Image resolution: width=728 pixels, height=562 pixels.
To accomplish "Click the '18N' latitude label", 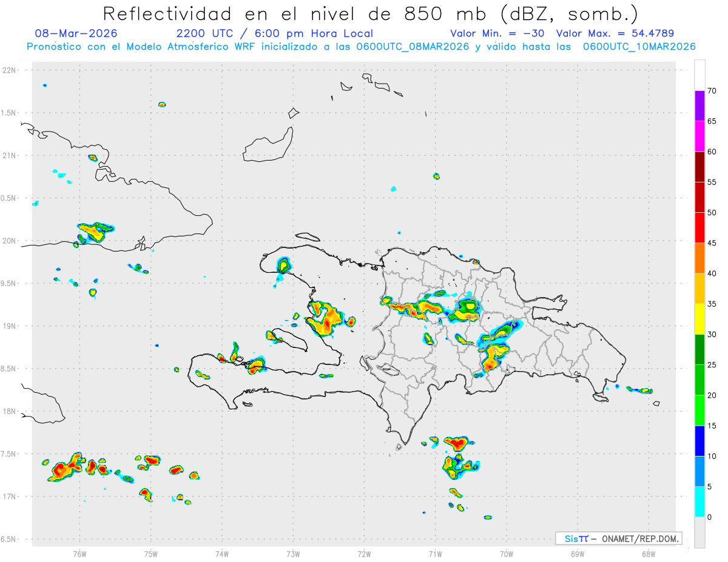I will (10, 412).
